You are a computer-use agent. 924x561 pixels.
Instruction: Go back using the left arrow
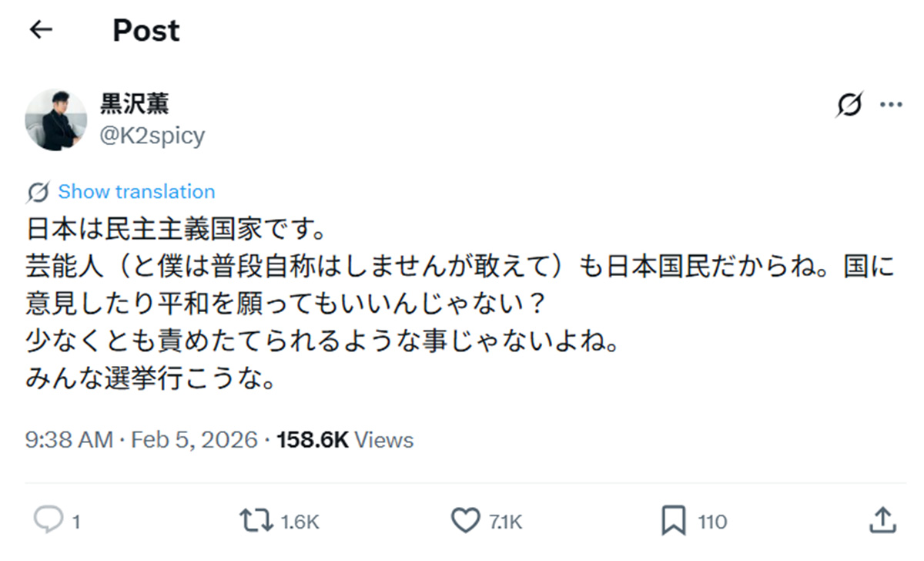[x=41, y=30]
